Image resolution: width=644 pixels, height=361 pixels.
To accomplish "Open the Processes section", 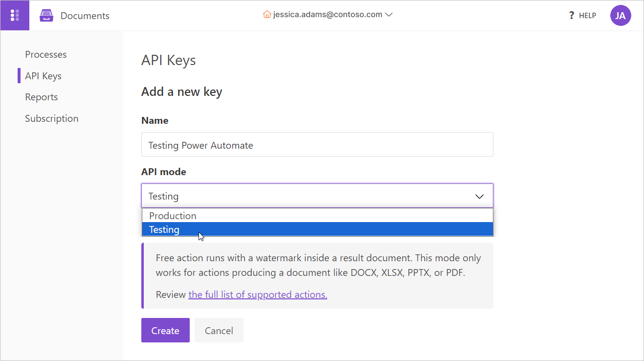I will tap(46, 54).
